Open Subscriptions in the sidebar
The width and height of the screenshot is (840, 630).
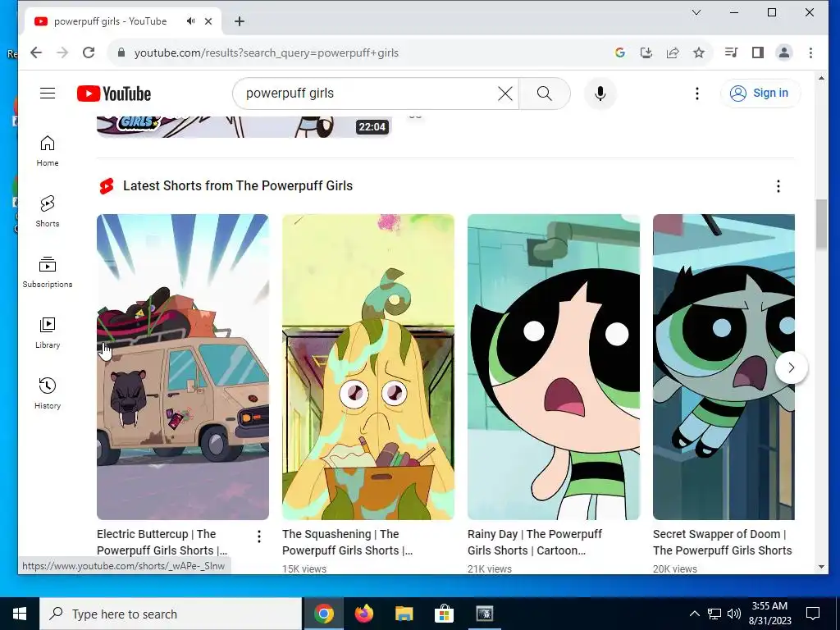coord(48,272)
